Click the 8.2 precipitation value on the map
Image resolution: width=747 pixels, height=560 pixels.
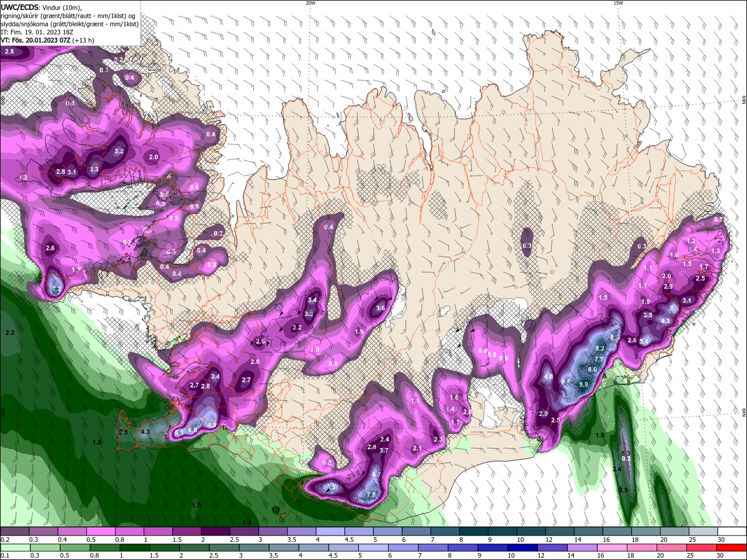pos(599,348)
